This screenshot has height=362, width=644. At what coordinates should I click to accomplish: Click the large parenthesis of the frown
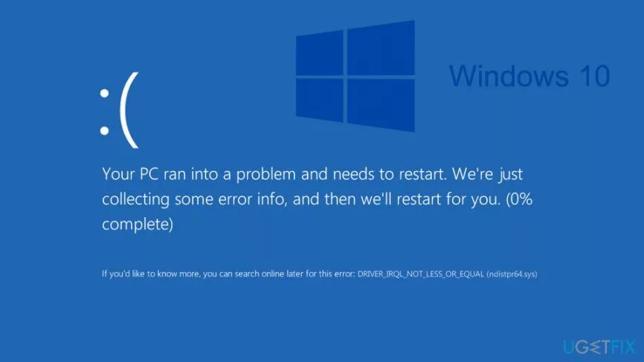coord(129,110)
